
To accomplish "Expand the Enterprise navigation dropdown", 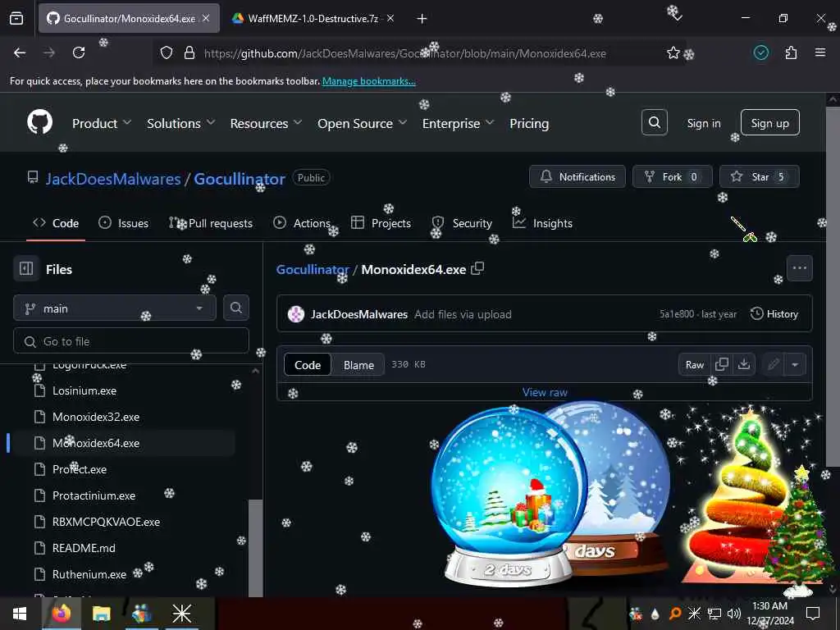I will pyautogui.click(x=458, y=123).
